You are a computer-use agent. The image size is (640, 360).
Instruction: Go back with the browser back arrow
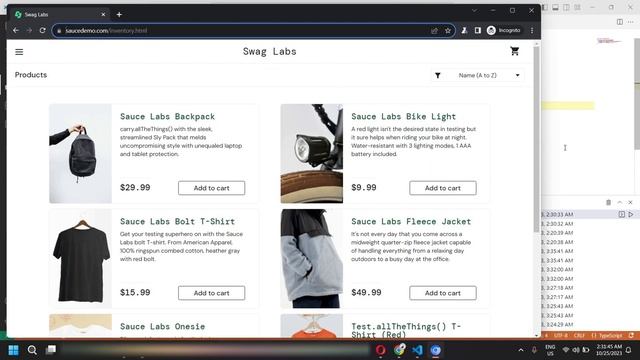[16, 31]
